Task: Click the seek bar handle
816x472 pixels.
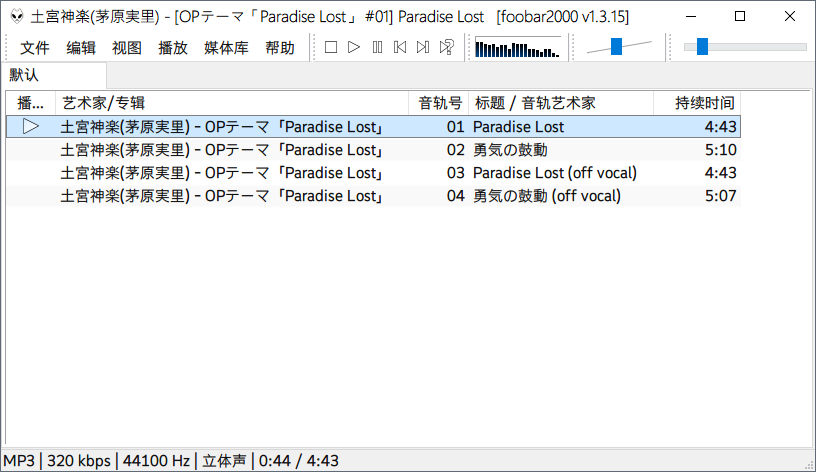Action: click(x=703, y=46)
